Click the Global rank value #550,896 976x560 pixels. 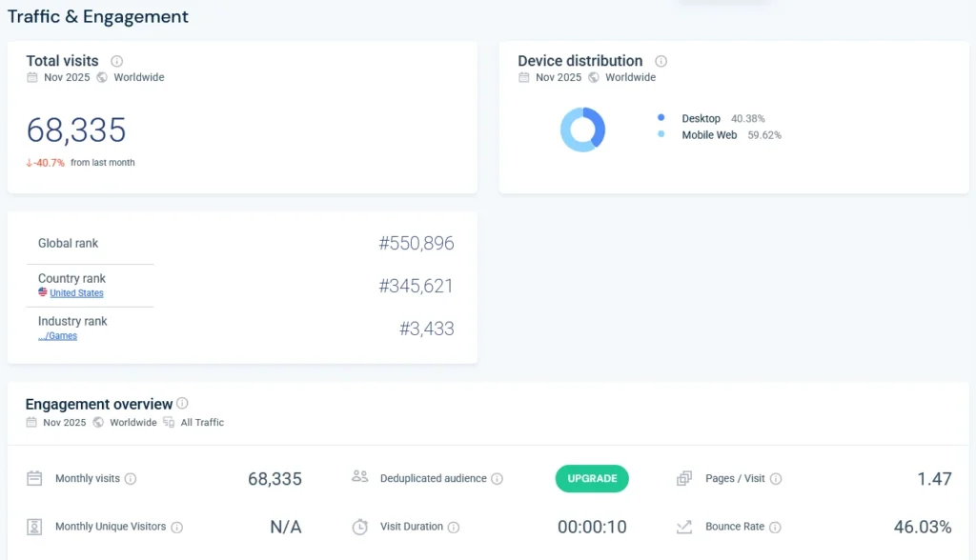(x=416, y=244)
